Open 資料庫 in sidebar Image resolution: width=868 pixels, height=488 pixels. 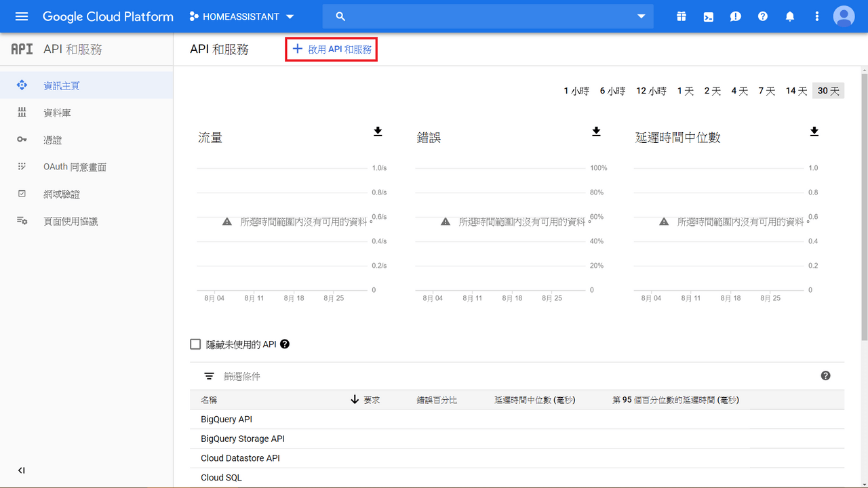[x=86, y=113]
